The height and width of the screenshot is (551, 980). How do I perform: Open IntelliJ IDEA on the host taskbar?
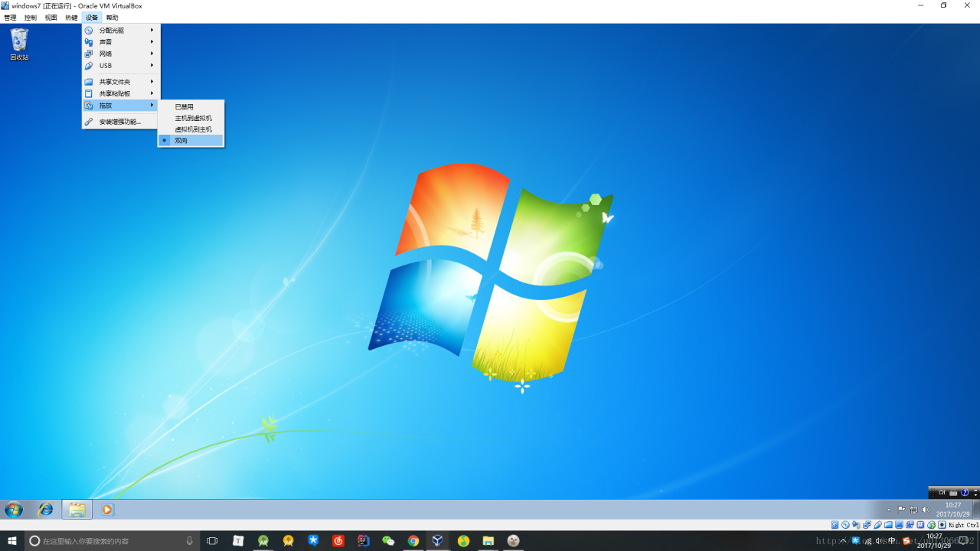[363, 541]
